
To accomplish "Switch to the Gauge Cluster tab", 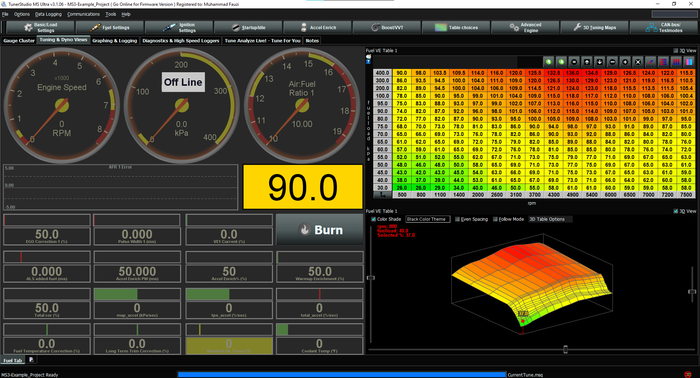I will pyautogui.click(x=19, y=41).
